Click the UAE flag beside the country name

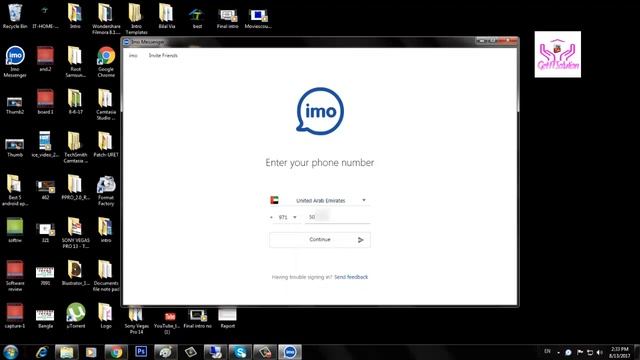pos(274,200)
